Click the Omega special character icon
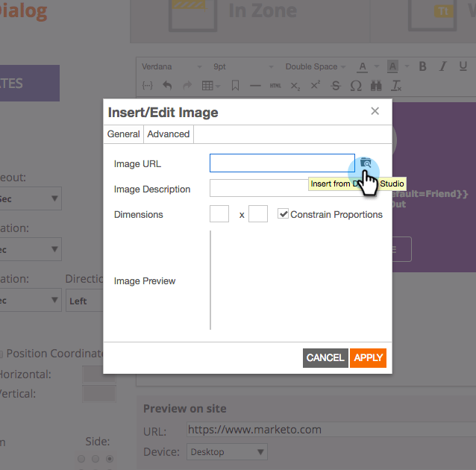Image resolution: width=476 pixels, height=470 pixels. pos(356,86)
